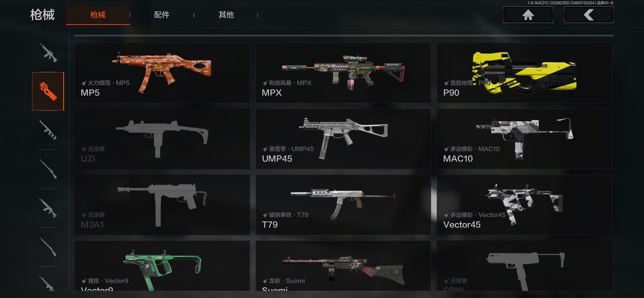Open the MPX weapon card
644x298 pixels.
(x=343, y=73)
